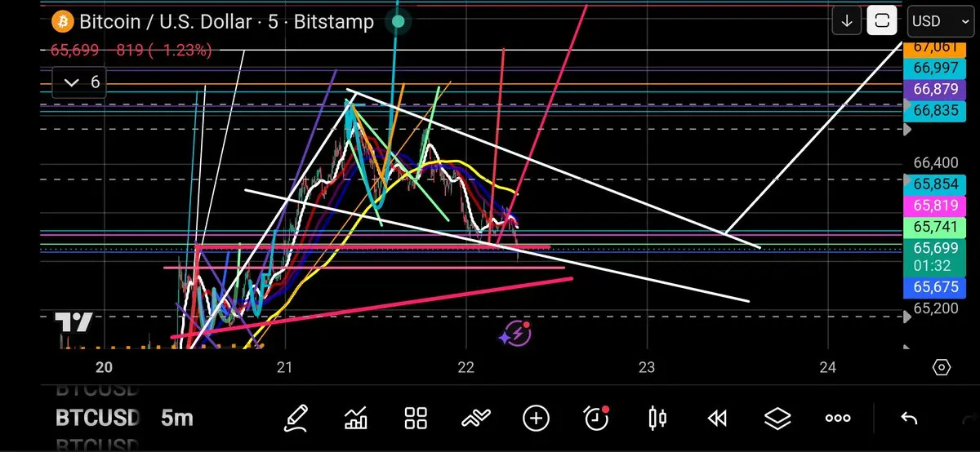The height and width of the screenshot is (452, 980).
Task: Click the 65,699 price change text at top
Action: [131, 51]
